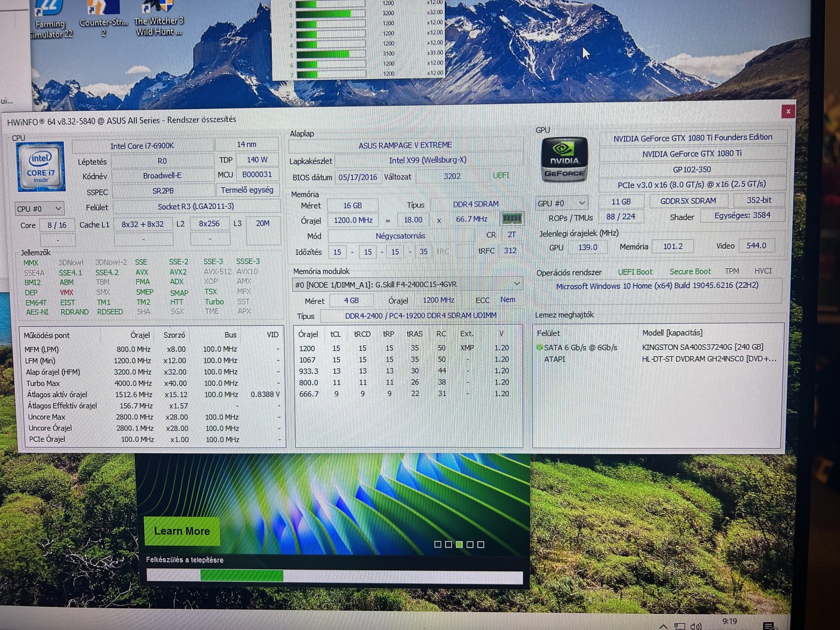Click the Intel Core i7 logo
This screenshot has height=630, width=840.
tap(41, 166)
